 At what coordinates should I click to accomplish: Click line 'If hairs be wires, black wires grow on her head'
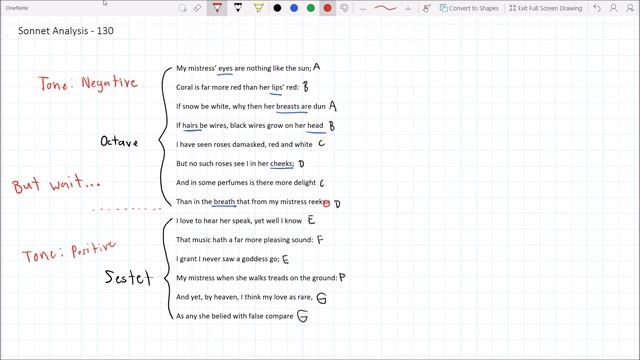pyautogui.click(x=249, y=125)
